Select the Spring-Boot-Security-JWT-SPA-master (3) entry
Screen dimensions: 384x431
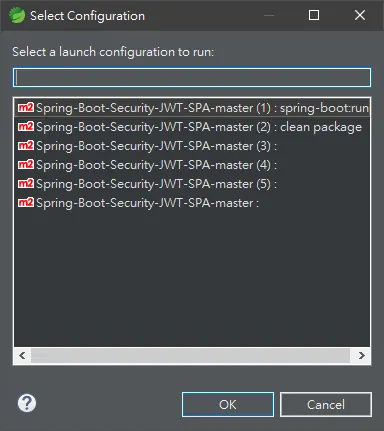point(192,146)
